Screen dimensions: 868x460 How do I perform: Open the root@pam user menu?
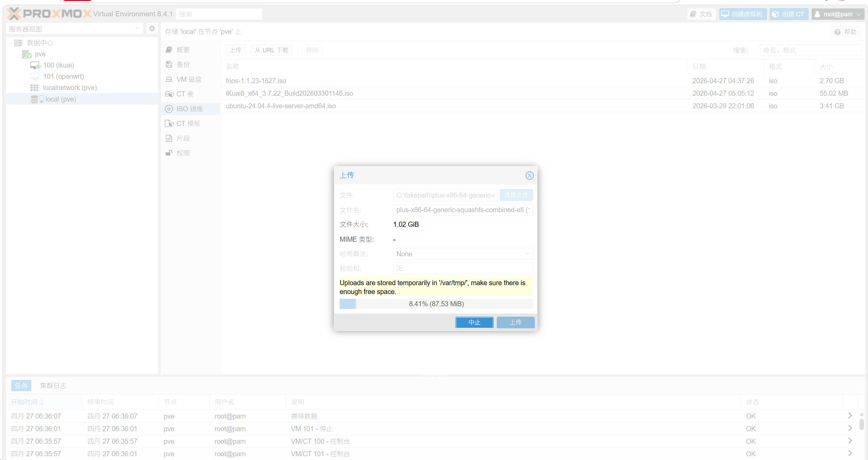coord(837,14)
